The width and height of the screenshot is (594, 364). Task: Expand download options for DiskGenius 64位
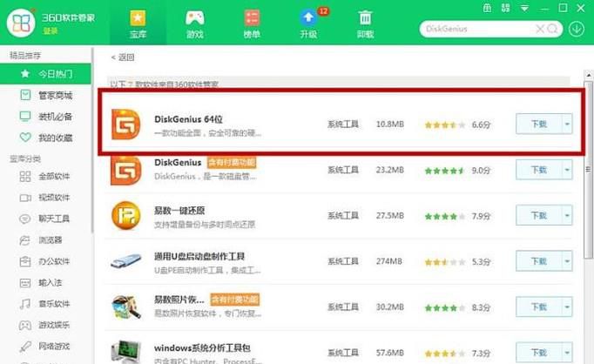point(567,124)
